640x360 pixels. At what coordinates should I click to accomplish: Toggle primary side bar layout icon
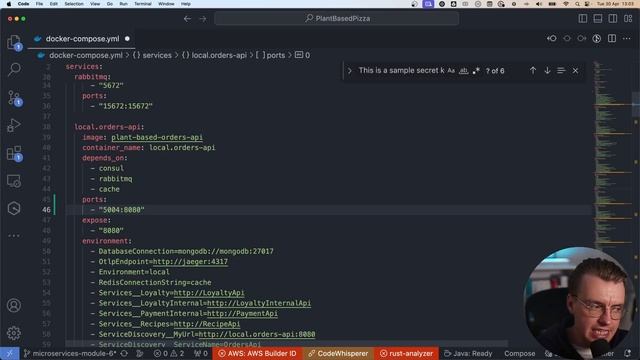[583, 18]
